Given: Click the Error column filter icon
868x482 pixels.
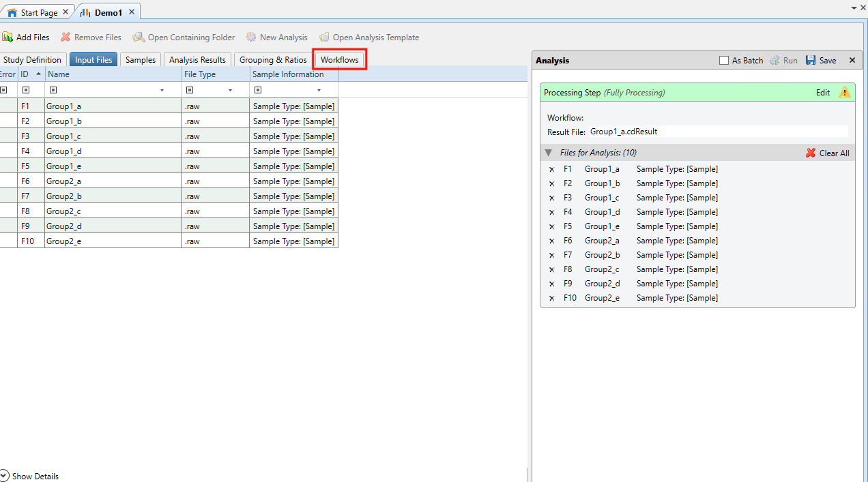Looking at the screenshot, I should coord(3,90).
